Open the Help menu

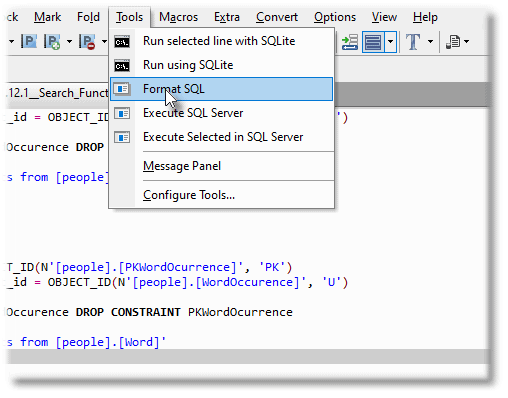coord(425,17)
